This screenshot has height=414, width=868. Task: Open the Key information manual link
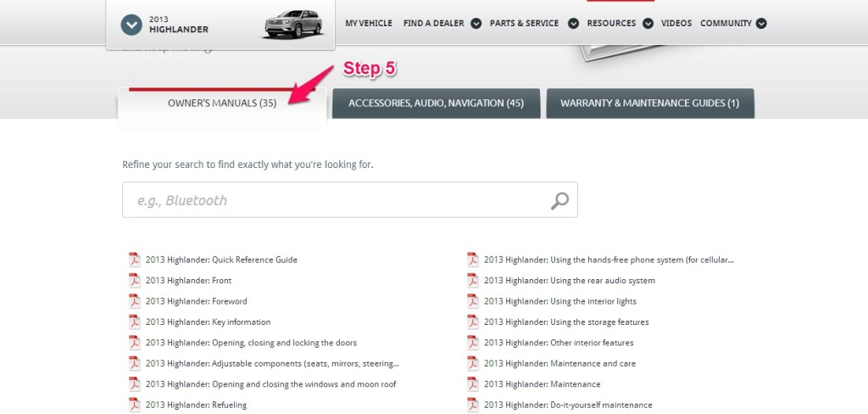(209, 322)
